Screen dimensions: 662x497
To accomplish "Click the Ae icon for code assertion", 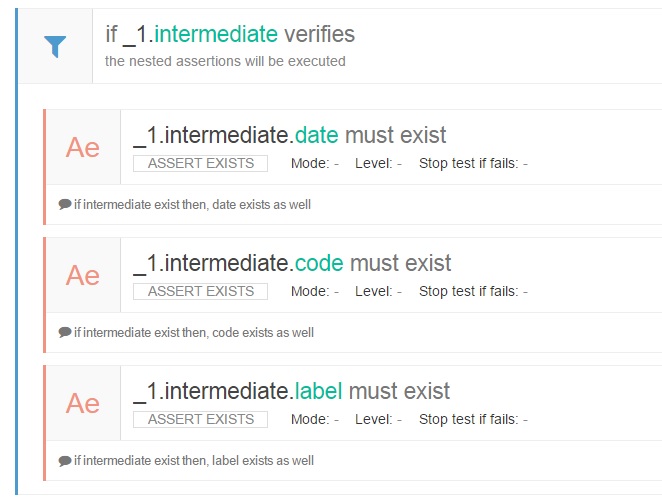I will click(83, 275).
